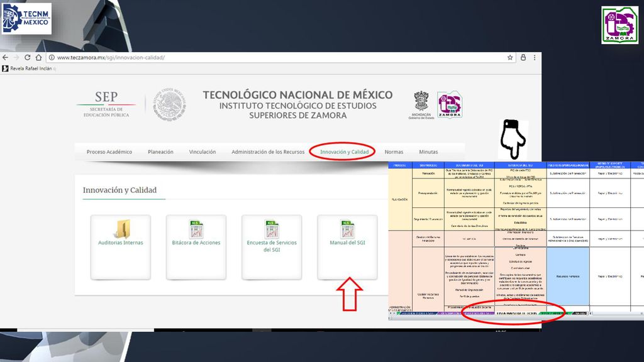The height and width of the screenshot is (362, 644).
Task: Open the Vinculación menu item
Action: click(x=203, y=152)
